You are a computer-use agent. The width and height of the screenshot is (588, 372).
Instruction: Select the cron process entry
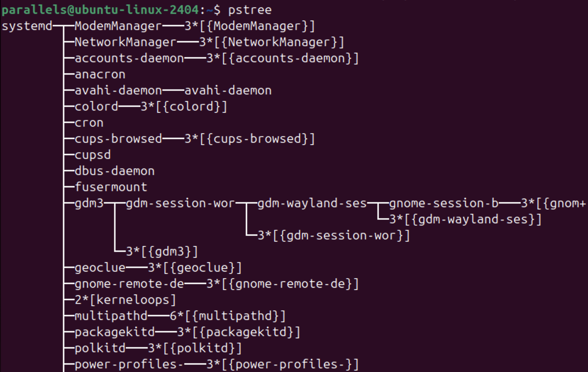(89, 123)
